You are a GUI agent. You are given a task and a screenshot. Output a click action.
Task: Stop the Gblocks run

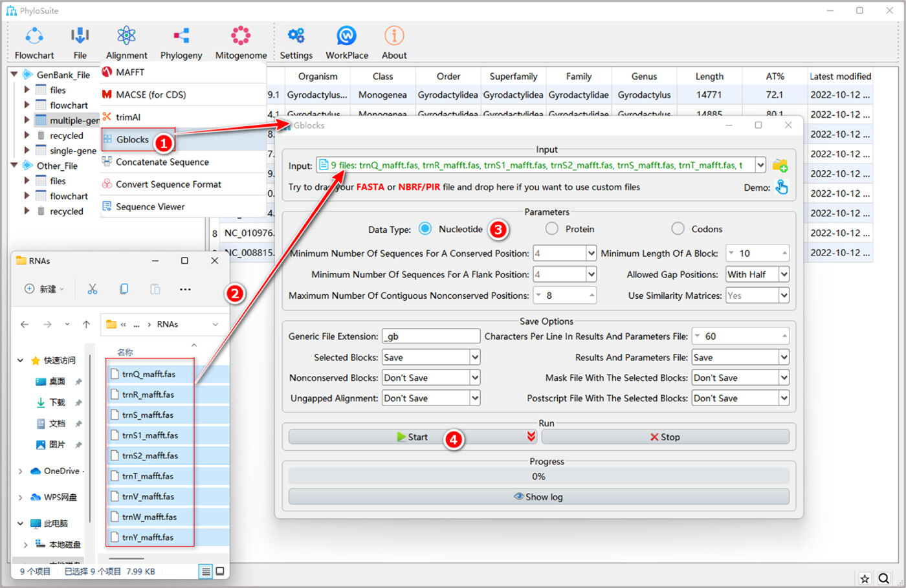(x=665, y=437)
